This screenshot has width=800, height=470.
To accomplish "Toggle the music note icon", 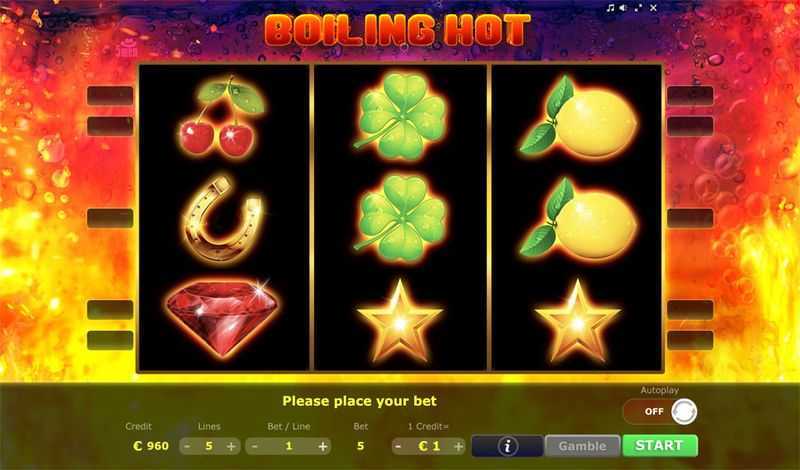I will [611, 8].
